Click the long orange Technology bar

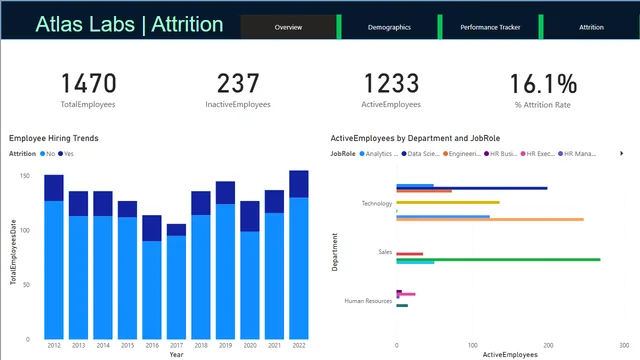[x=490, y=220]
